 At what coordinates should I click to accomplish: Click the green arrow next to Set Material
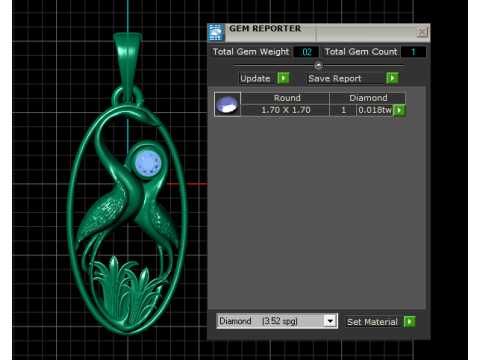click(x=409, y=322)
